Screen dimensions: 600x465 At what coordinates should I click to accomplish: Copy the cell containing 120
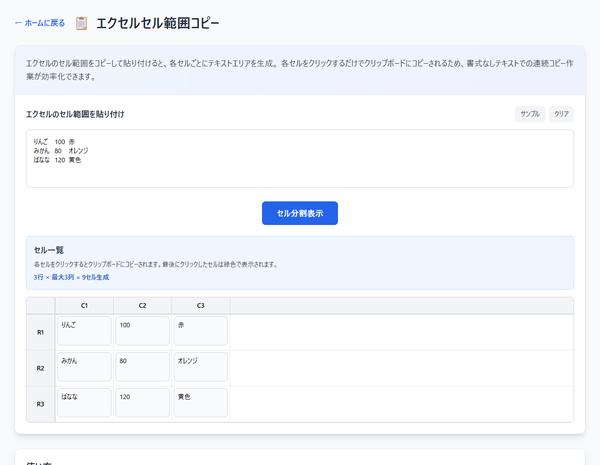143,403
